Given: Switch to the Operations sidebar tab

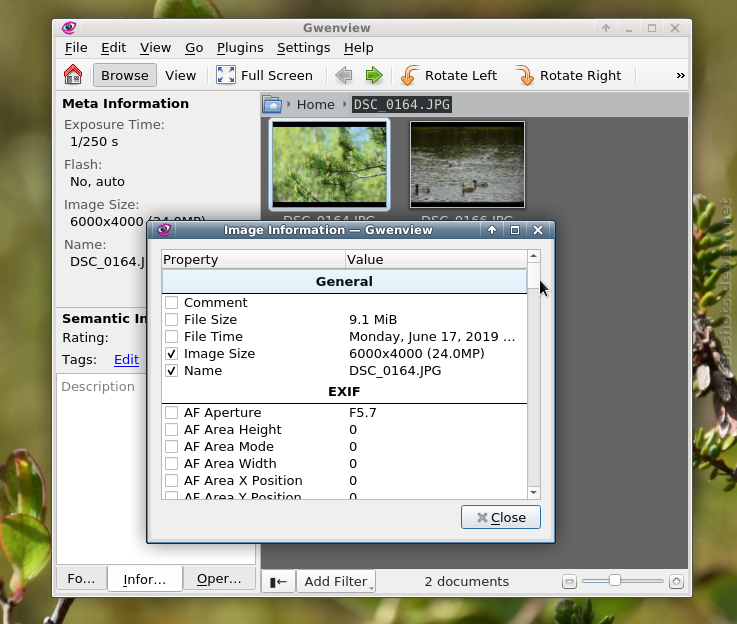Looking at the screenshot, I should [x=219, y=578].
